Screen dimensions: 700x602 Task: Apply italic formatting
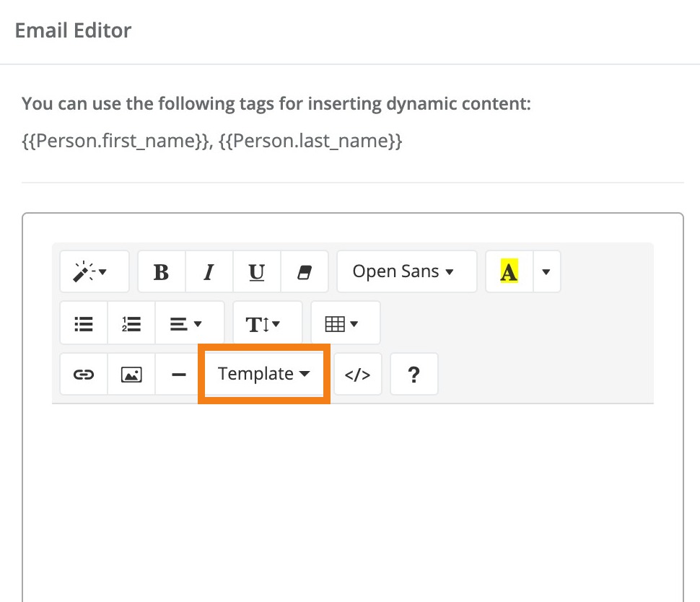(209, 271)
